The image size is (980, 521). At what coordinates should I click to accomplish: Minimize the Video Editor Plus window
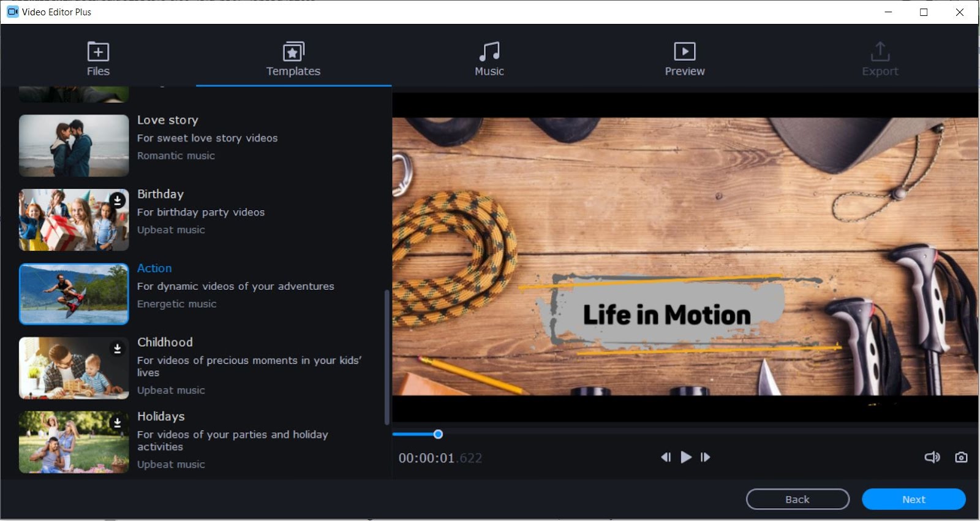pos(888,12)
